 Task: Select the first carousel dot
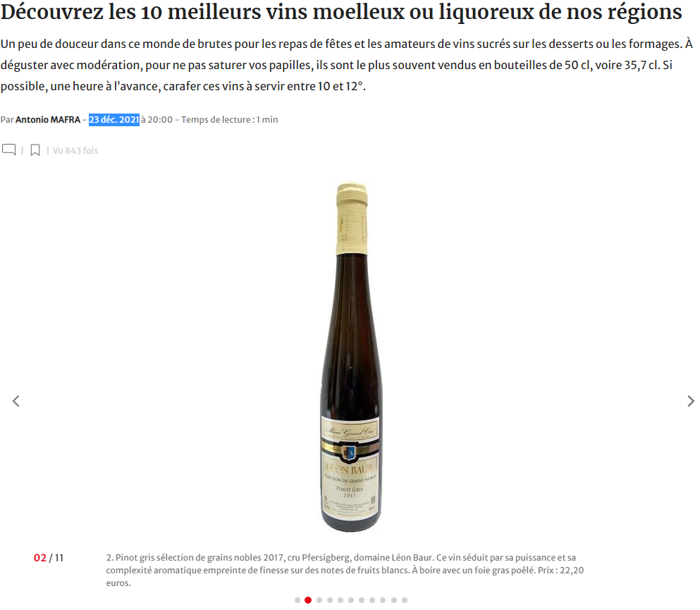click(x=297, y=600)
